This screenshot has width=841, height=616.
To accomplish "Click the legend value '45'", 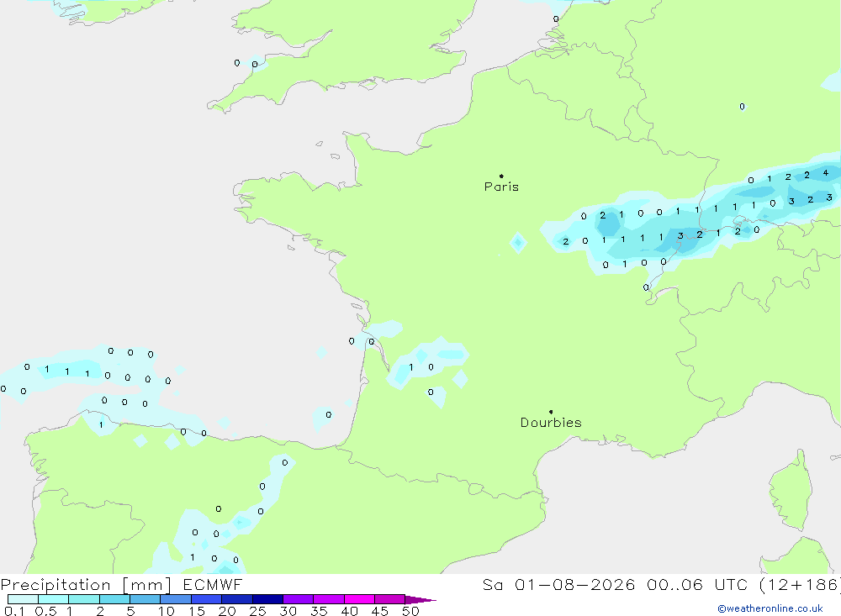I will [x=380, y=611].
